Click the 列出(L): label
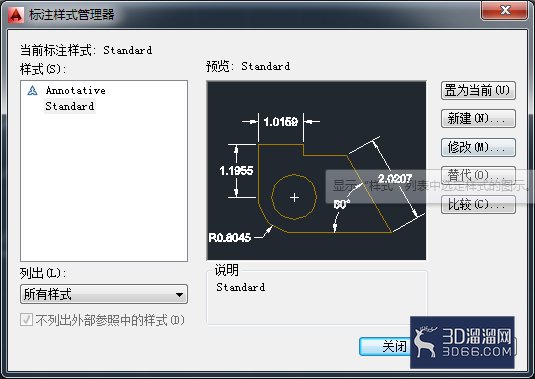 [x=43, y=273]
